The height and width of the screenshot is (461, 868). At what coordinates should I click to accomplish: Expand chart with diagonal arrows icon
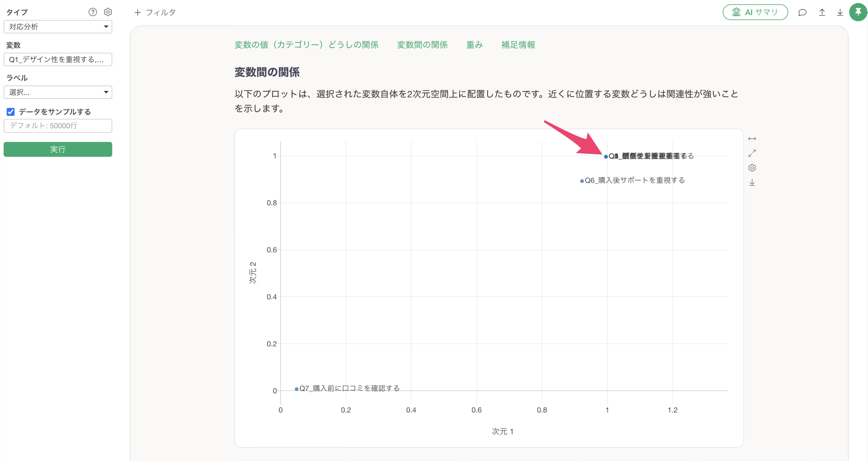click(x=752, y=153)
